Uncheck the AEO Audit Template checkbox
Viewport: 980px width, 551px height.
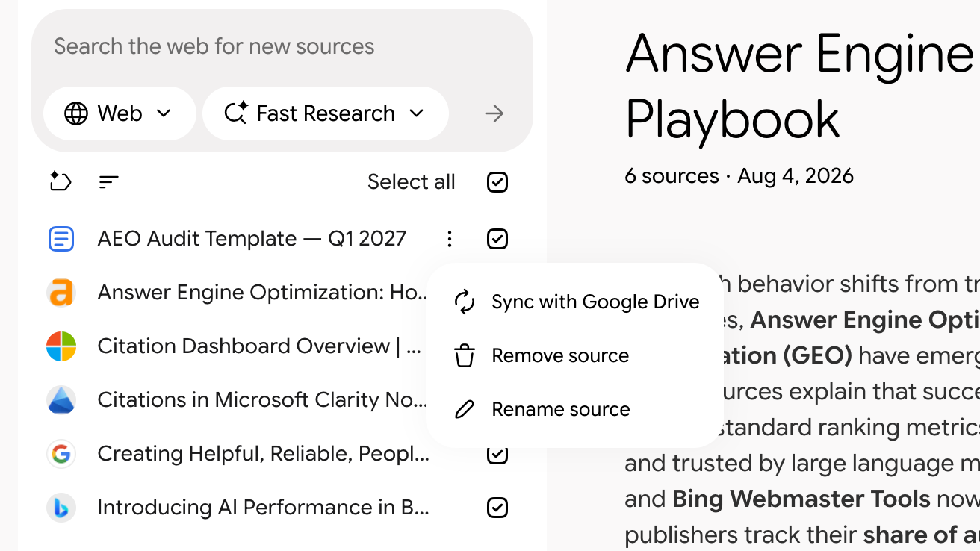click(x=497, y=239)
